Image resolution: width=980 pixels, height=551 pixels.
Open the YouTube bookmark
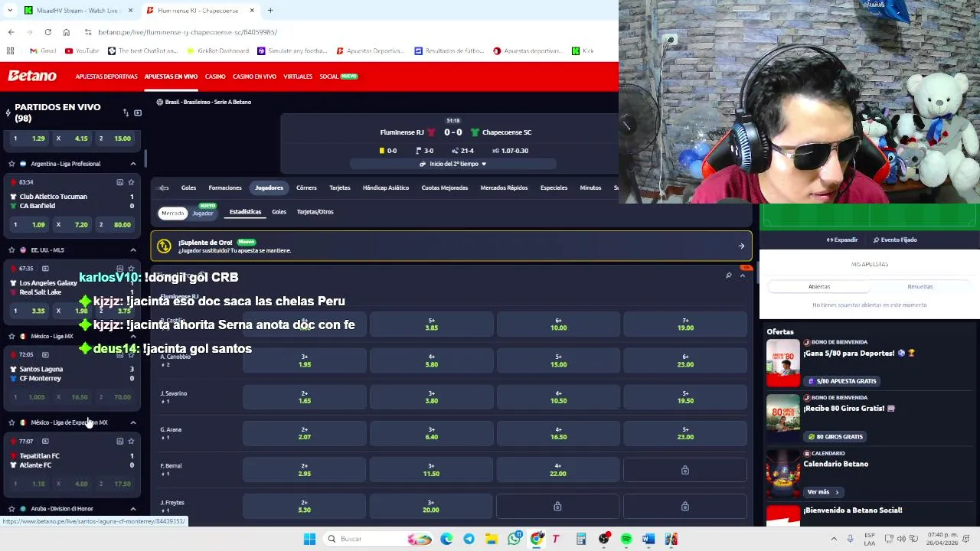click(x=82, y=51)
